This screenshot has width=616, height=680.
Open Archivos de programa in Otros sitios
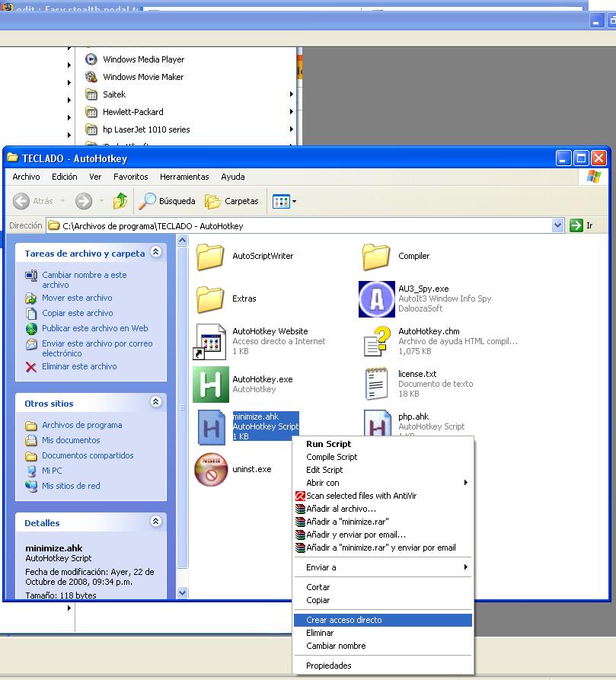tap(82, 425)
